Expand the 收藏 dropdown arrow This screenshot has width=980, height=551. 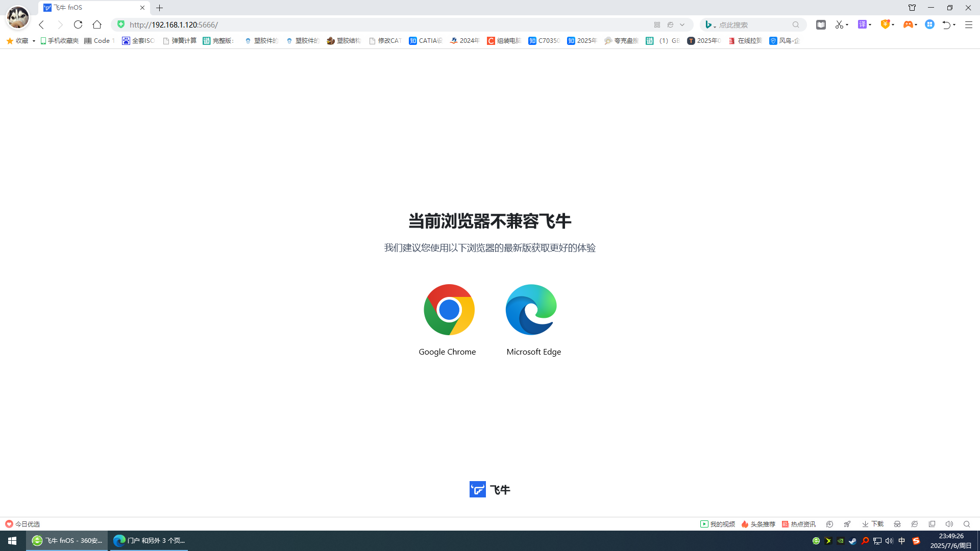(x=34, y=41)
